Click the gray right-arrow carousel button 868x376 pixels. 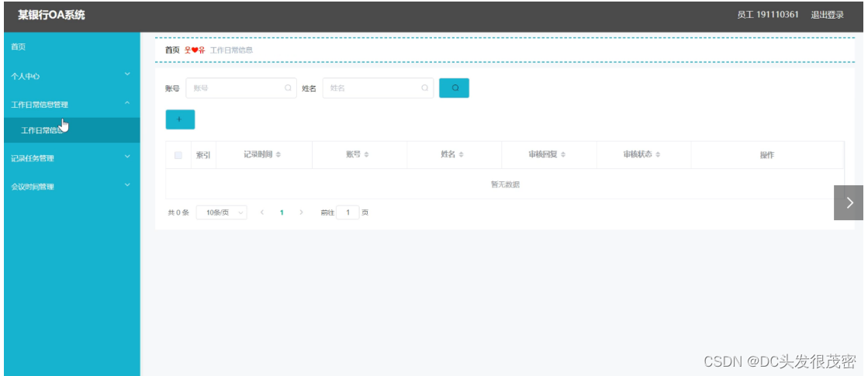[849, 202]
